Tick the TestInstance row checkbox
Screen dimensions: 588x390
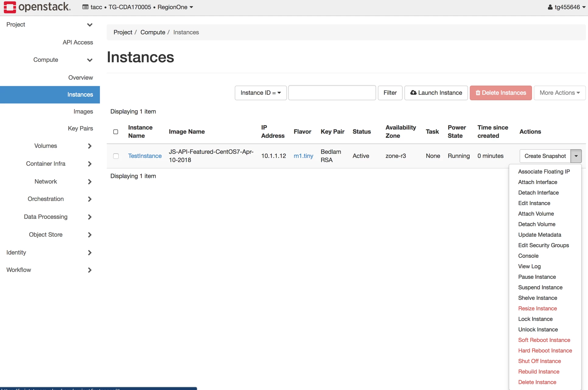(x=116, y=156)
